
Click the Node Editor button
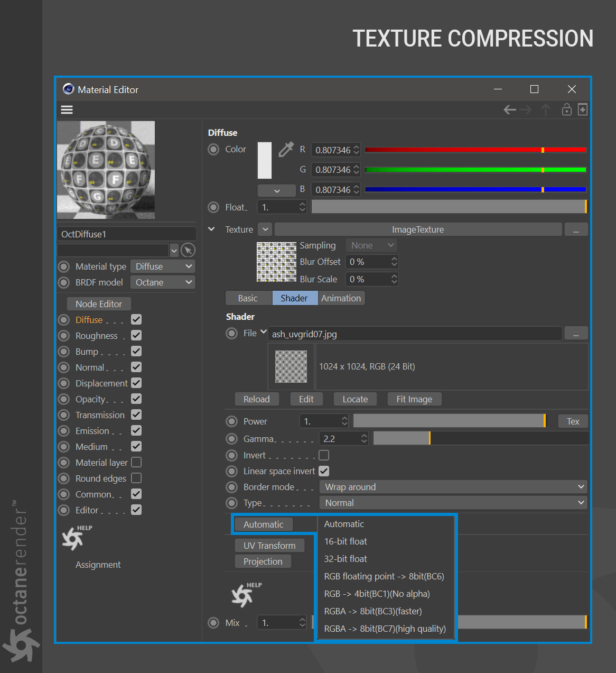pyautogui.click(x=99, y=304)
